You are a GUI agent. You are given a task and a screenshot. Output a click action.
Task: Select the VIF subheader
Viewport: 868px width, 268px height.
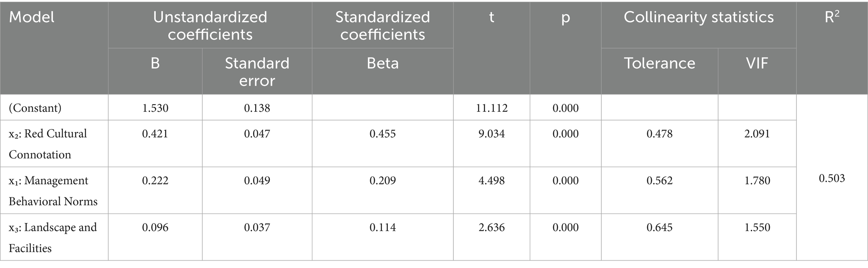pyautogui.click(x=757, y=63)
